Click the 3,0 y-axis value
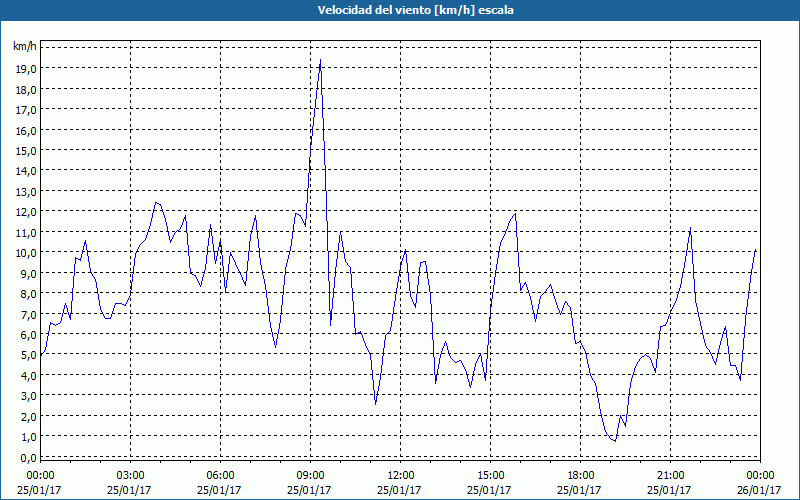The width and height of the screenshot is (800, 500). coord(28,396)
